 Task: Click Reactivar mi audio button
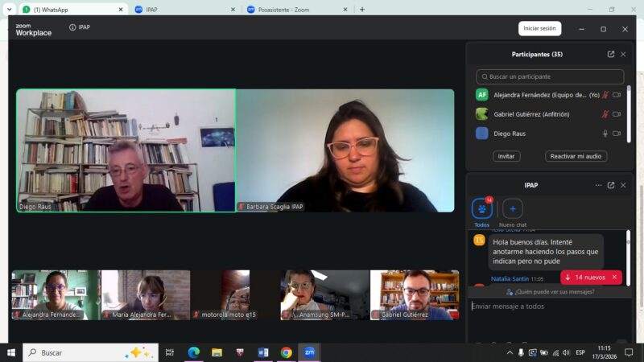pos(576,156)
